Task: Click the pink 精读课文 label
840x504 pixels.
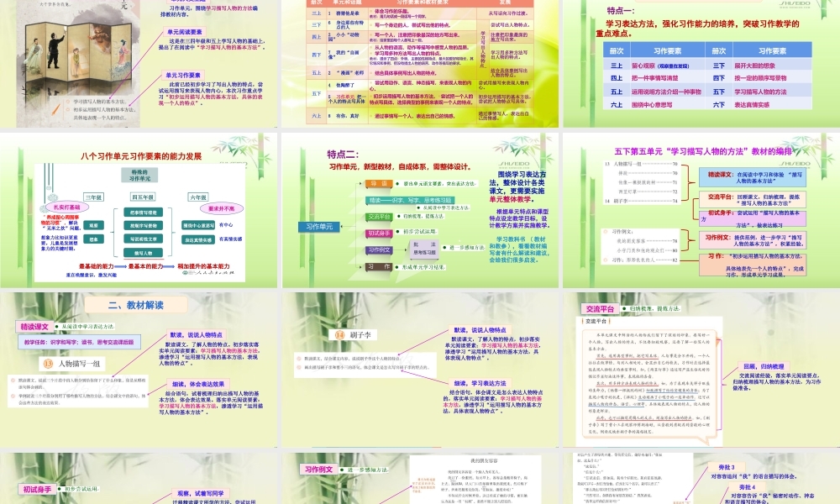Action: [x=34, y=327]
